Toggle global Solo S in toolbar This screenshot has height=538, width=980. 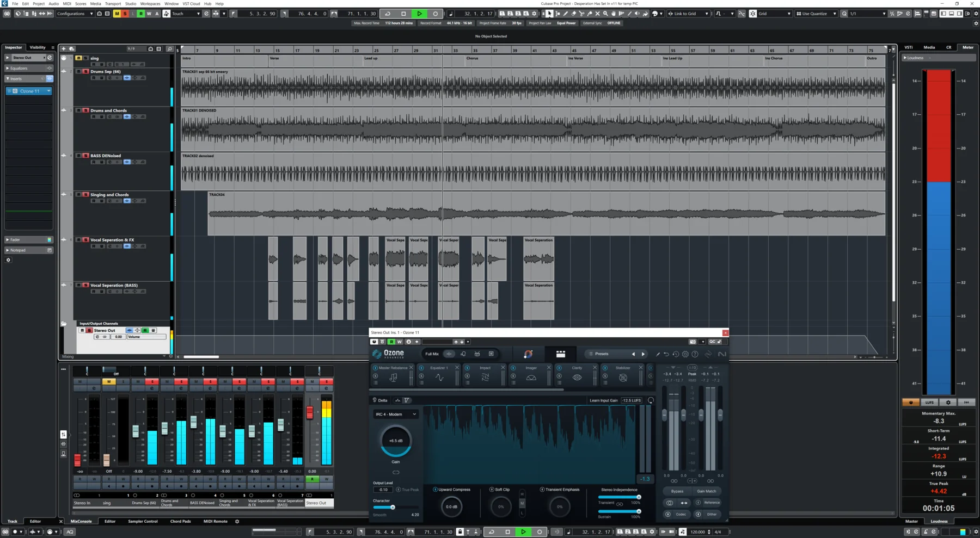point(125,14)
